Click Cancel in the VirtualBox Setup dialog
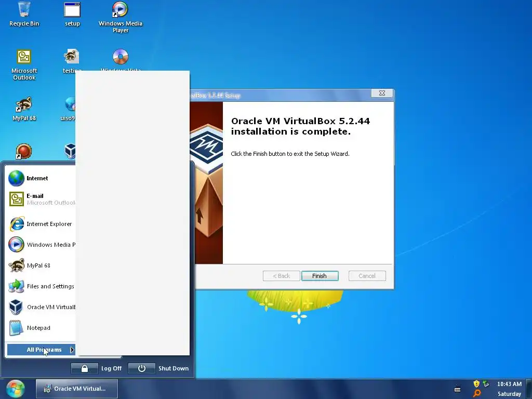The image size is (532, 399). point(367,276)
